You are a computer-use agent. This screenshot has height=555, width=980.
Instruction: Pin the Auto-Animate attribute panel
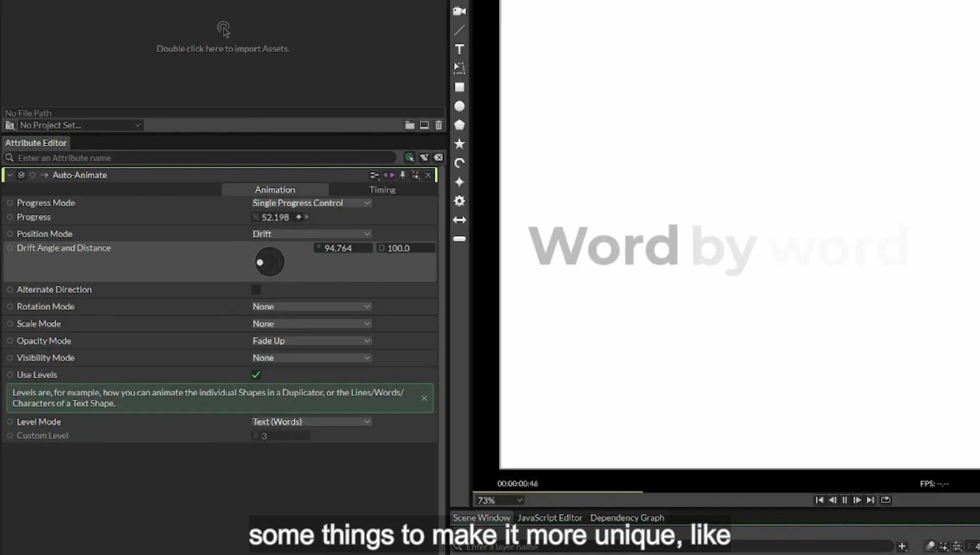pos(402,175)
